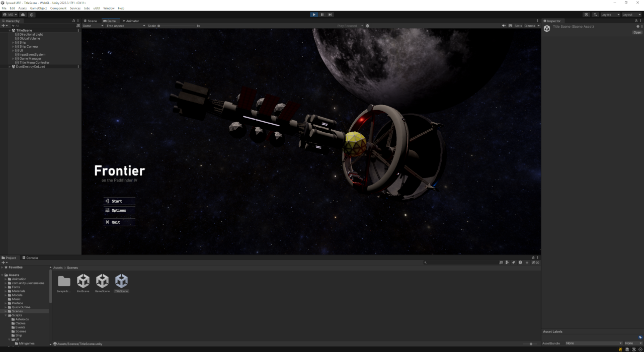Open the Layout dropdown

click(631, 15)
